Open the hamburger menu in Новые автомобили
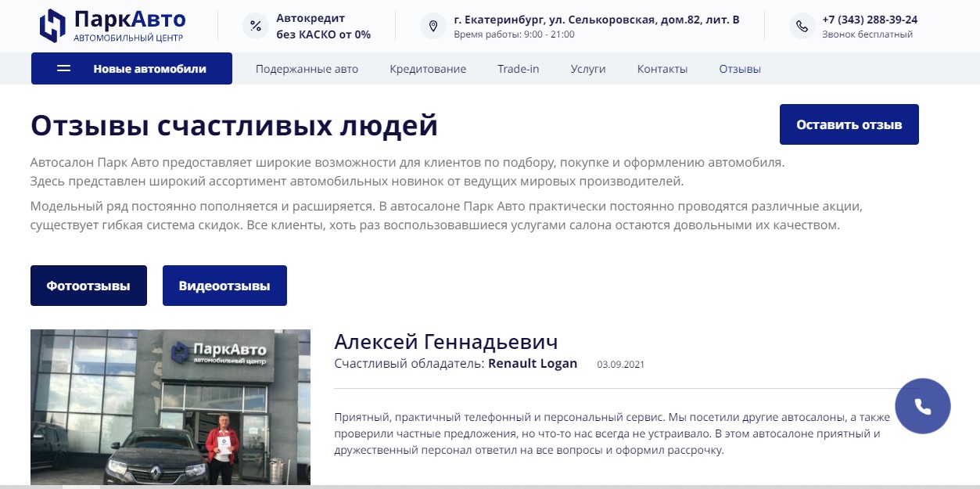Image resolution: width=980 pixels, height=489 pixels. [62, 68]
